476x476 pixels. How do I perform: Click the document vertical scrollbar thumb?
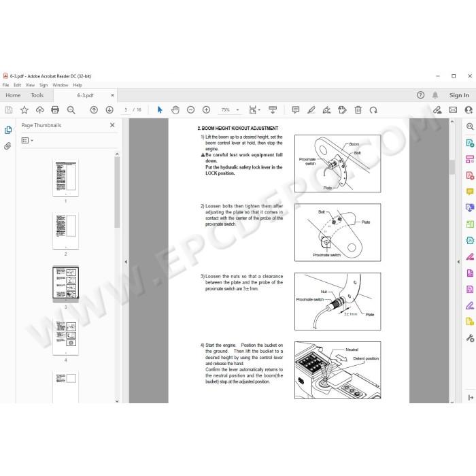[x=452, y=167]
